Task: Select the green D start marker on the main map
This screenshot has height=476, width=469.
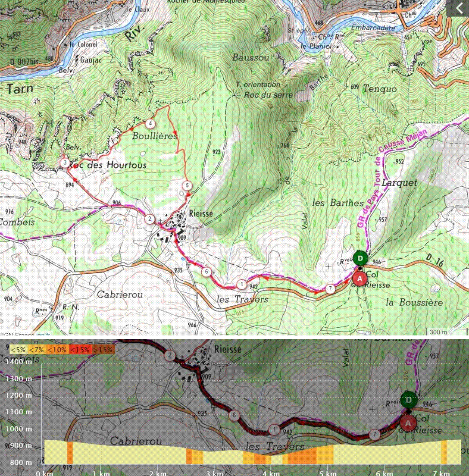Action: [x=360, y=258]
